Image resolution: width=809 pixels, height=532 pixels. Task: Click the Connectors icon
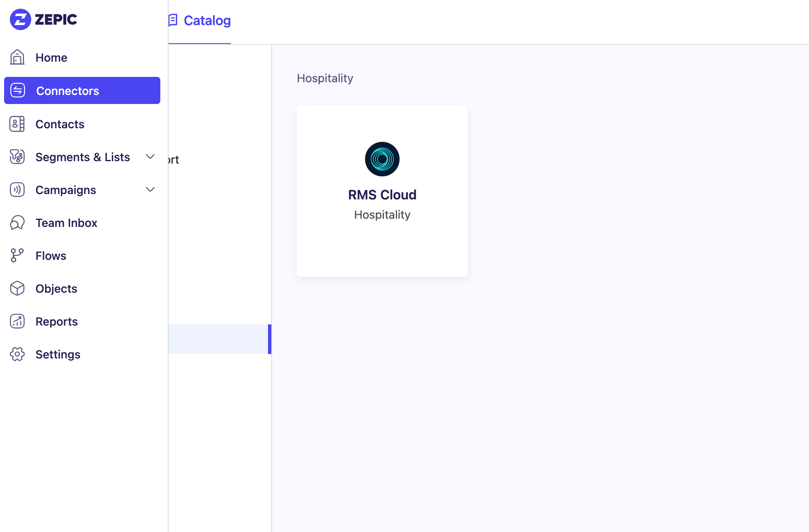click(x=18, y=90)
